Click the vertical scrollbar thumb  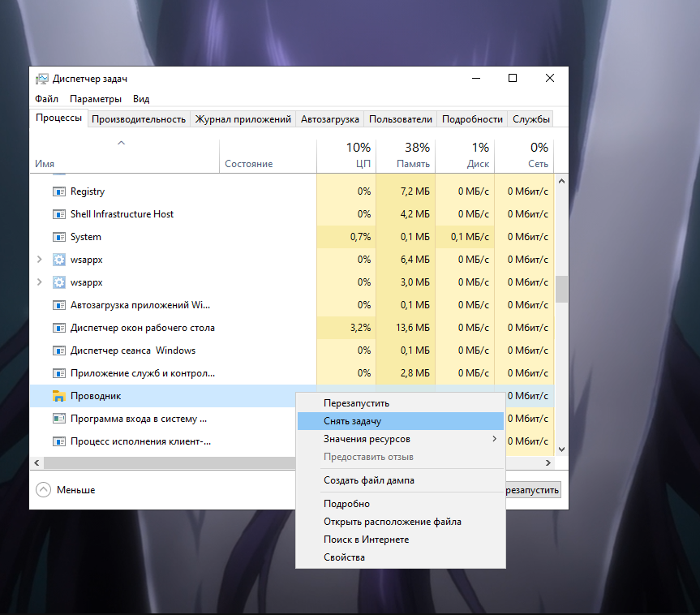click(561, 290)
